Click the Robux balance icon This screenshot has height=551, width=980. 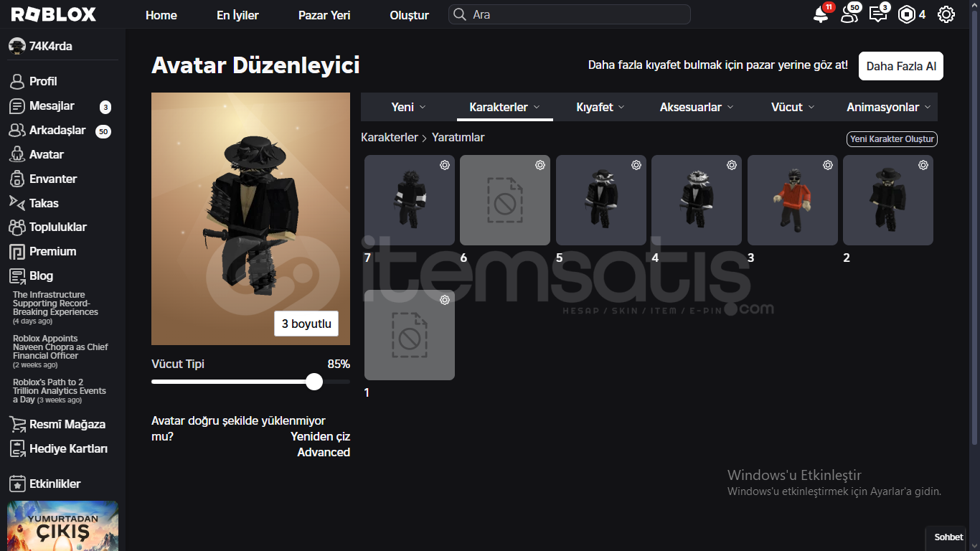pyautogui.click(x=907, y=14)
